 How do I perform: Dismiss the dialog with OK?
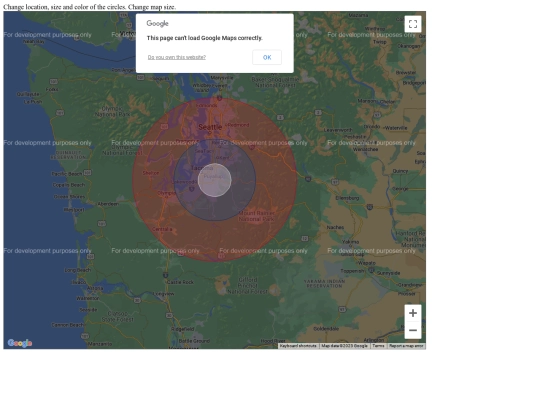point(267,58)
